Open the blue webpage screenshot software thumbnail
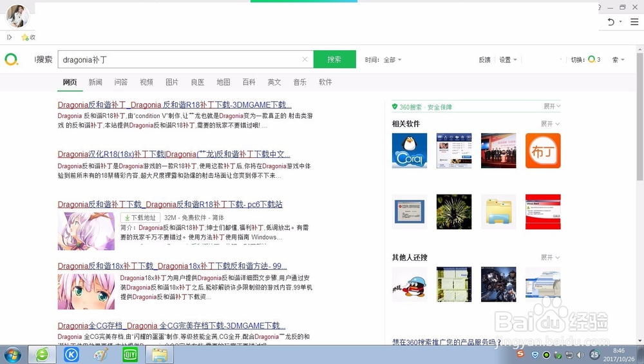The image size is (644, 364). point(454,150)
